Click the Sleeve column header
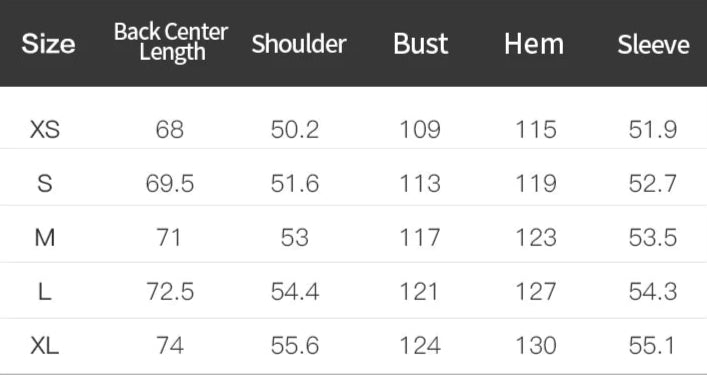707x375 pixels. tap(653, 45)
